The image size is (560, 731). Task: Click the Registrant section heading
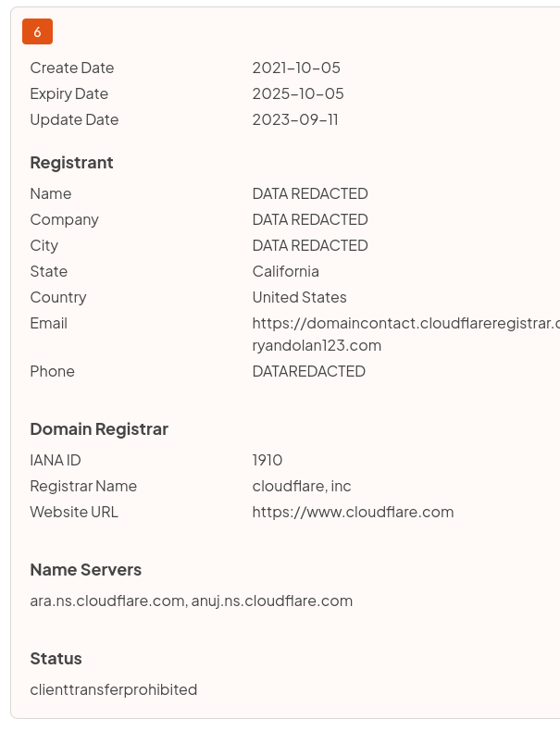71,162
